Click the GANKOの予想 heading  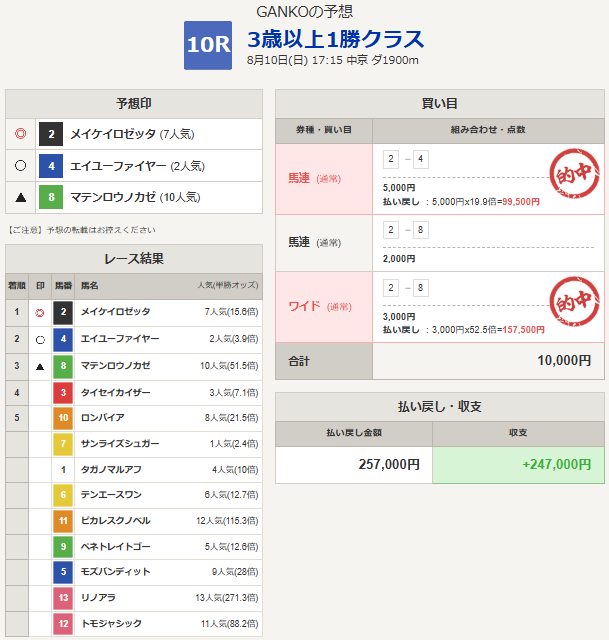pos(304,12)
